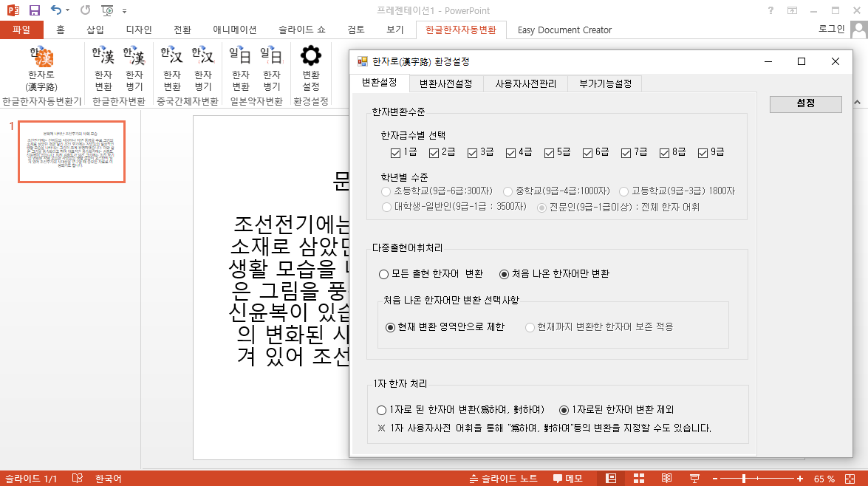Uncheck the 3급 checkbox

472,153
